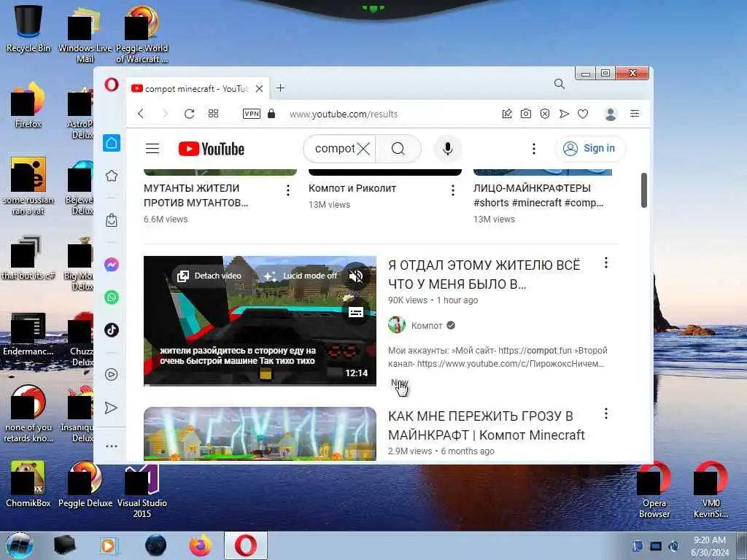The height and width of the screenshot is (560, 747).
Task: Click the page vertical scrollbar thumb
Action: 644,190
